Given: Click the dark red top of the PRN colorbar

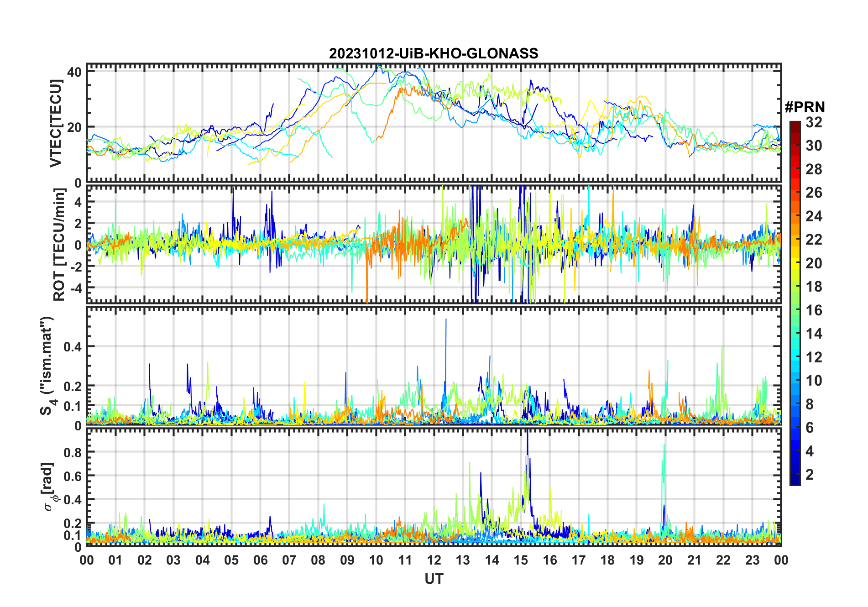Looking at the screenshot, I should tap(795, 127).
